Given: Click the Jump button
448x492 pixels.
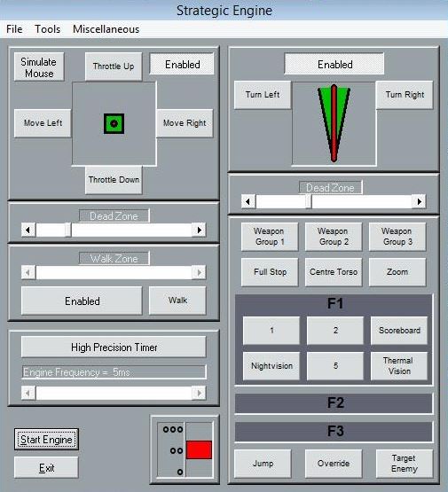Looking at the screenshot, I should point(263,464).
